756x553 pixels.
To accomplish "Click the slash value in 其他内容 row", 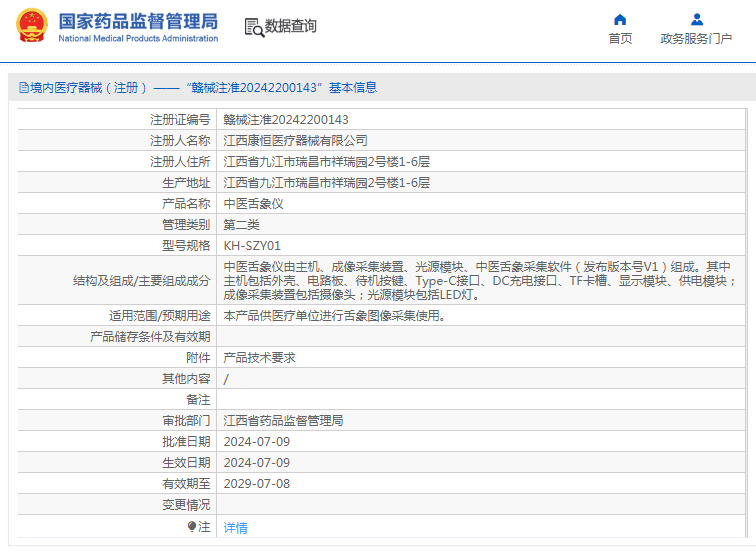I will click(226, 379).
